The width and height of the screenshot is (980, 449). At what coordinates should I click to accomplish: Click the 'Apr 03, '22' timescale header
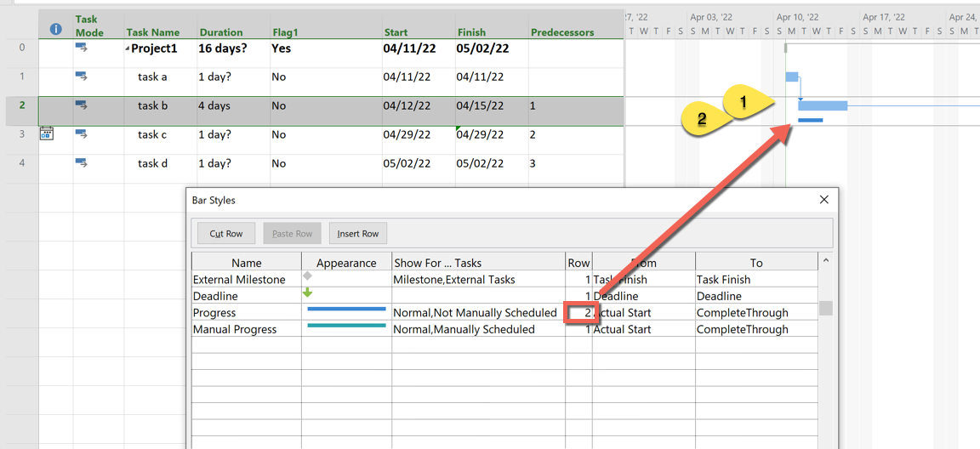tap(711, 18)
